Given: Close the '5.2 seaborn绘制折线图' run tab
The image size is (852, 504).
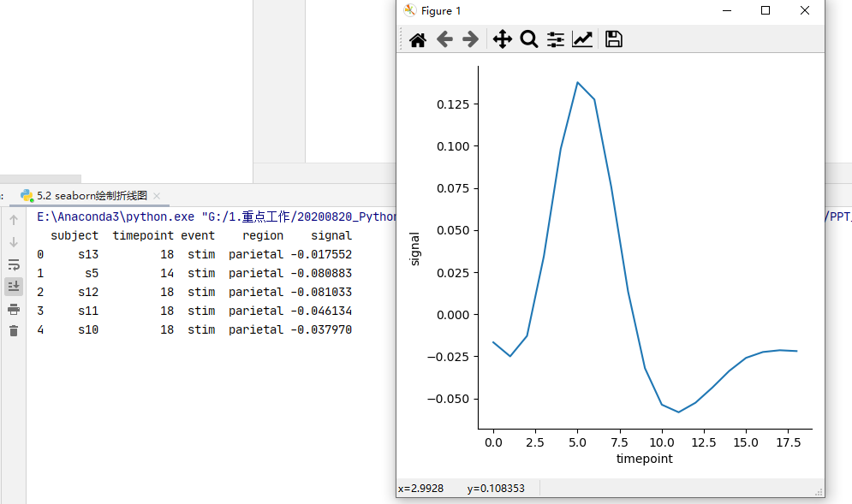Looking at the screenshot, I should tap(157, 195).
